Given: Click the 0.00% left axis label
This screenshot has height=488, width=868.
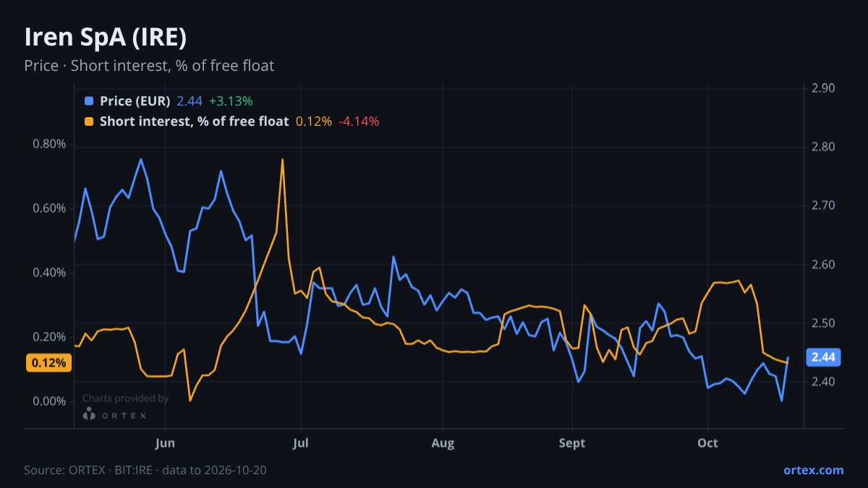Looking at the screenshot, I should pos(49,401).
